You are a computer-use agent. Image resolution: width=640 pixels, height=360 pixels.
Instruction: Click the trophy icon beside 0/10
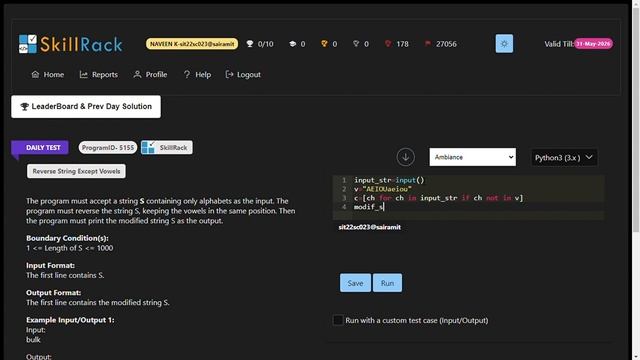pos(250,44)
